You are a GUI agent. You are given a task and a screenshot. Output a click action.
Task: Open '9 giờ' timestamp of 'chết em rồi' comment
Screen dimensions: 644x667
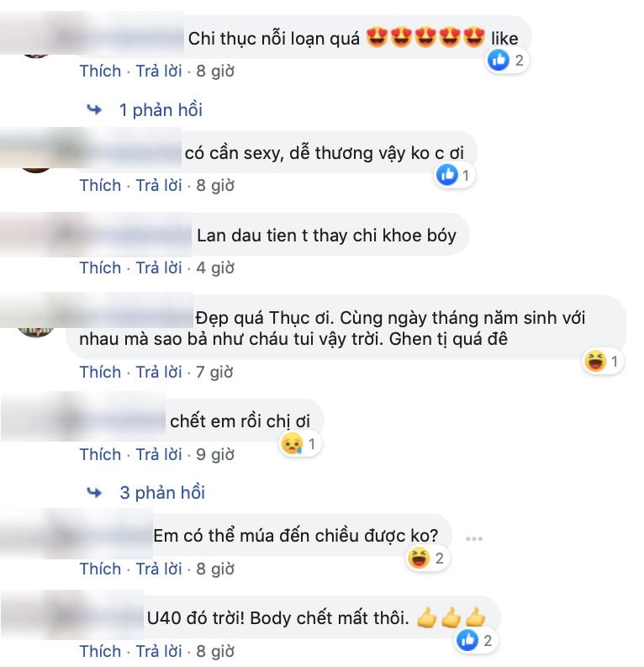[215, 454]
